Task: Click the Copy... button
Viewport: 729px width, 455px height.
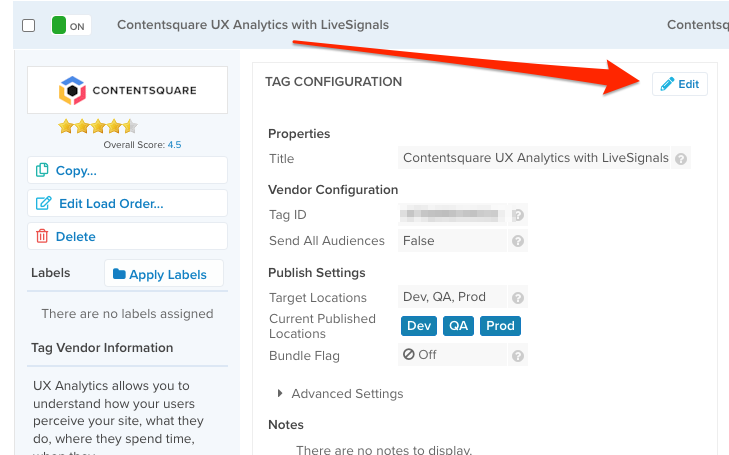Action: point(127,171)
